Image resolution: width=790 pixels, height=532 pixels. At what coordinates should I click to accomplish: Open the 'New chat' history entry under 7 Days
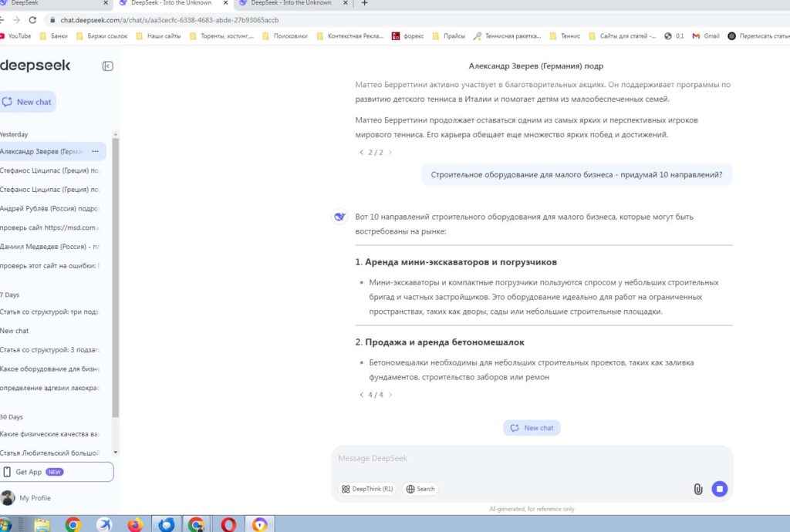point(50,331)
